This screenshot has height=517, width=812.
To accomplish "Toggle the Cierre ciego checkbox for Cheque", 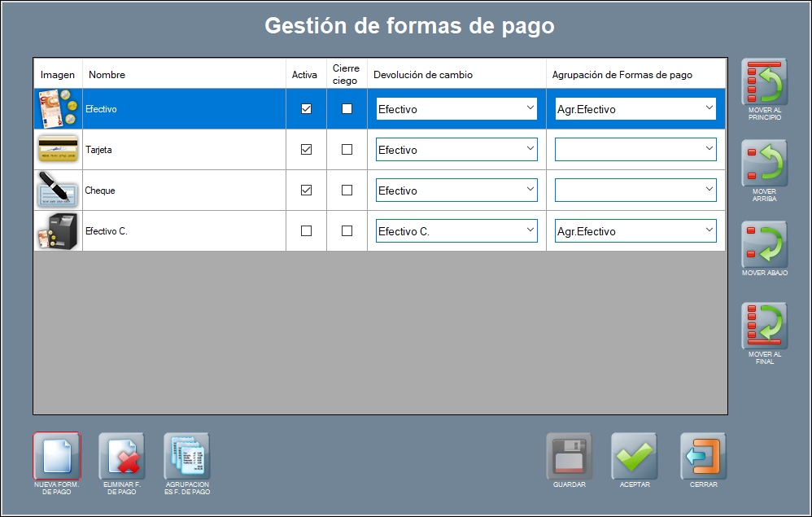I will pos(347,191).
